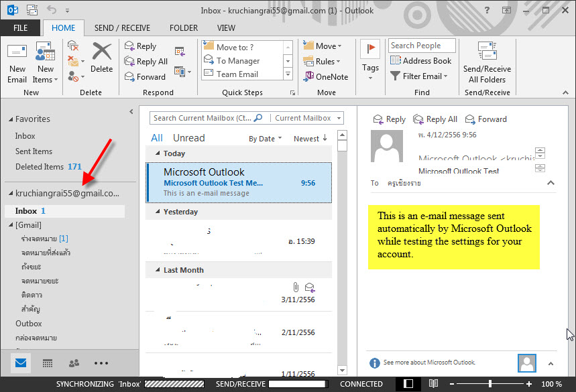Click the Delete X icon in ribbon

(102, 51)
